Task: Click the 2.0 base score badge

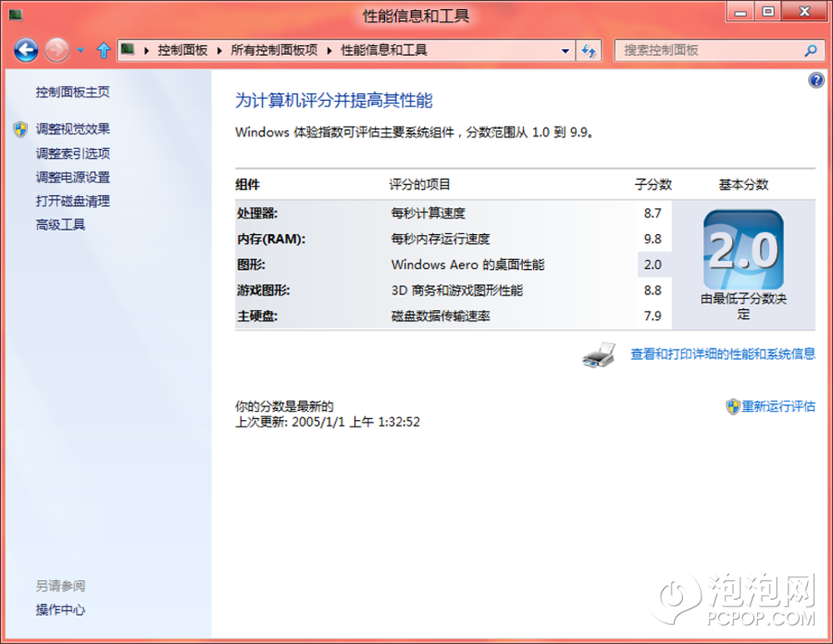Action: pyautogui.click(x=743, y=250)
